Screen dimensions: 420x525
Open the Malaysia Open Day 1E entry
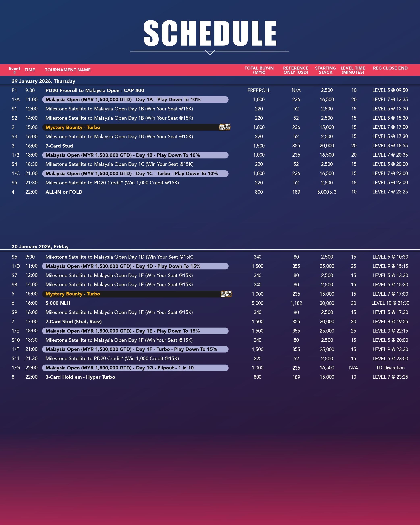[x=135, y=331]
